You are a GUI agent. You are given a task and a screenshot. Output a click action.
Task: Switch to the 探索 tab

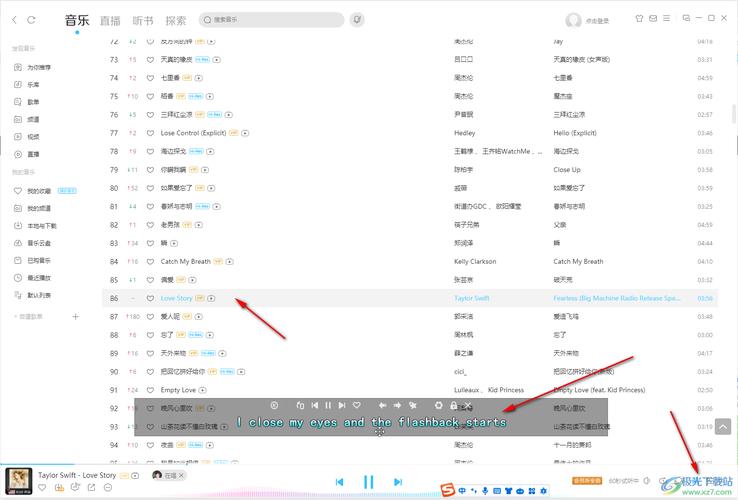176,21
